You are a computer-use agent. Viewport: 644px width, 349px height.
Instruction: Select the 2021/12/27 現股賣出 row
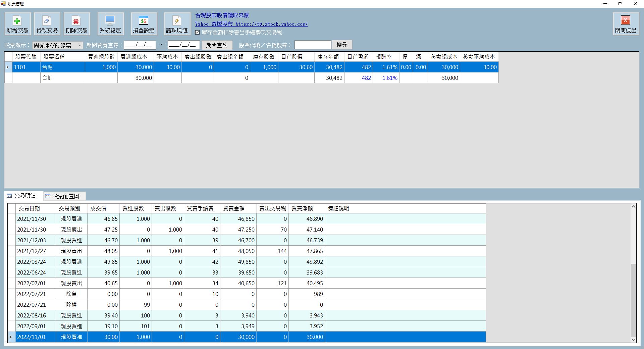pyautogui.click(x=247, y=251)
